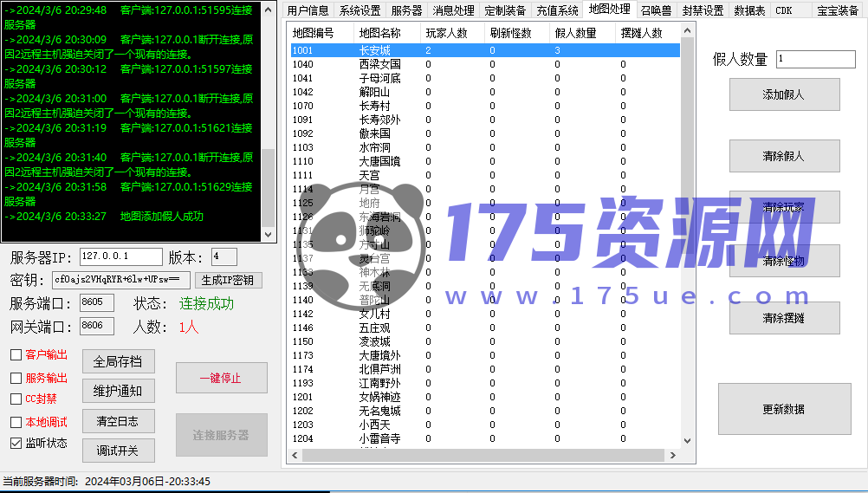Click the 网关端口 field

[x=97, y=326]
